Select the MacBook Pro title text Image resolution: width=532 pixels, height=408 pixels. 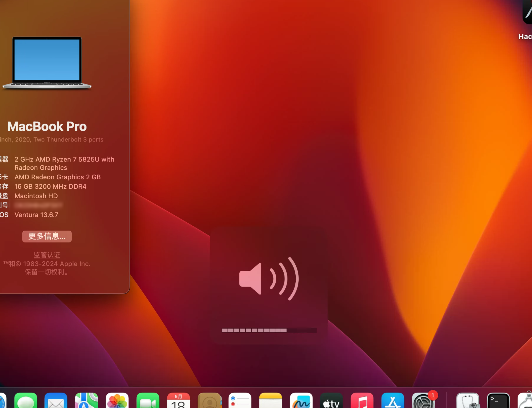click(x=47, y=127)
